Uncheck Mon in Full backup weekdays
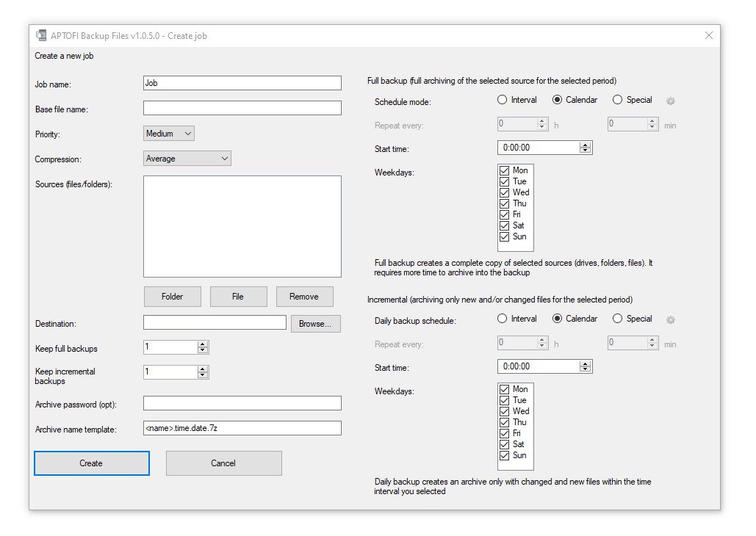This screenshot has height=536, width=756. 505,170
